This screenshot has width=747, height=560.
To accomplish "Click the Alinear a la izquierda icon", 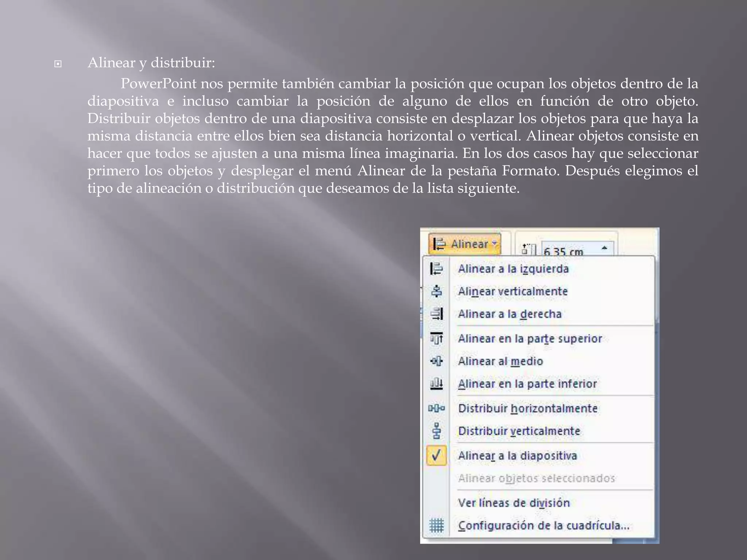I will (x=437, y=269).
